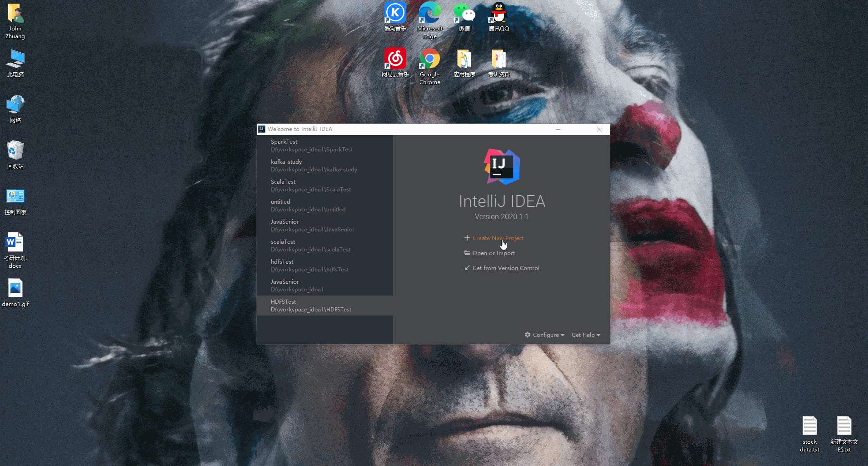Minimize the Welcome to IntelliJ IDEA window

coord(558,129)
